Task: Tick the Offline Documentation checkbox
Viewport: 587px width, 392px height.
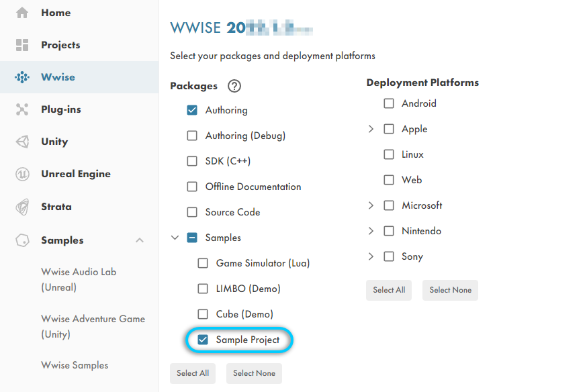Action: click(192, 187)
